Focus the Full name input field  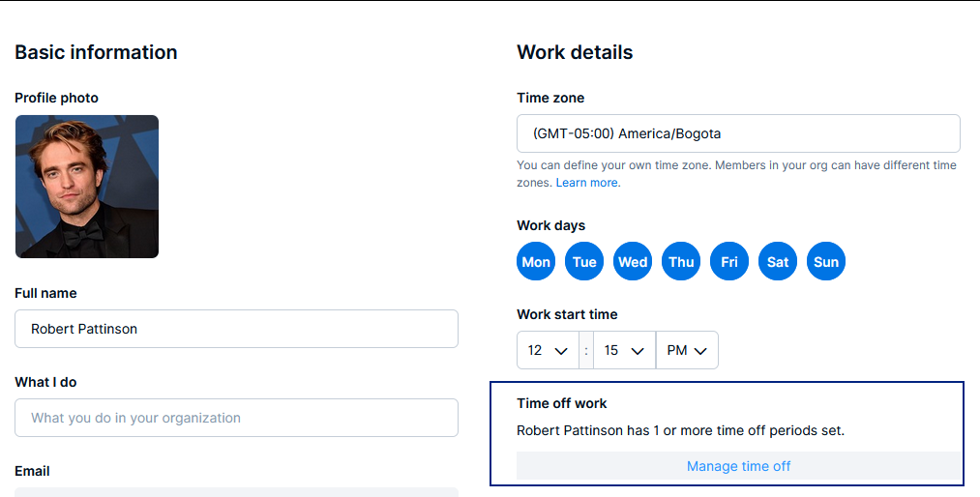point(236,329)
